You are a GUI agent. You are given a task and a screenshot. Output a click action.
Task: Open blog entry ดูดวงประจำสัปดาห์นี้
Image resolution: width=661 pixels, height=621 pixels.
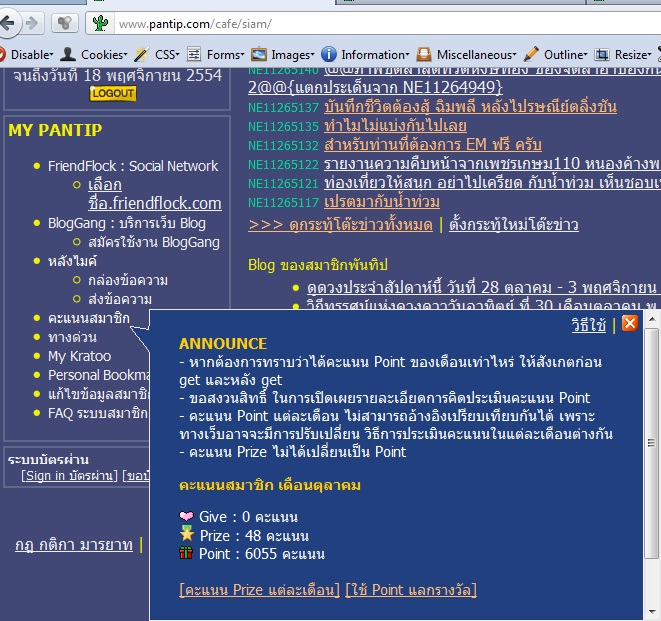tap(482, 288)
